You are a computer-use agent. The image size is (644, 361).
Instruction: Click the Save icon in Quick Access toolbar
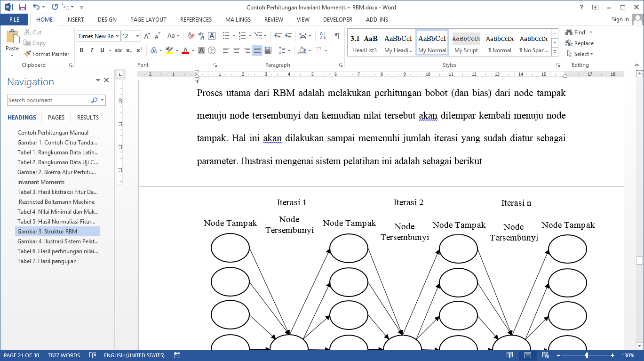point(23,7)
